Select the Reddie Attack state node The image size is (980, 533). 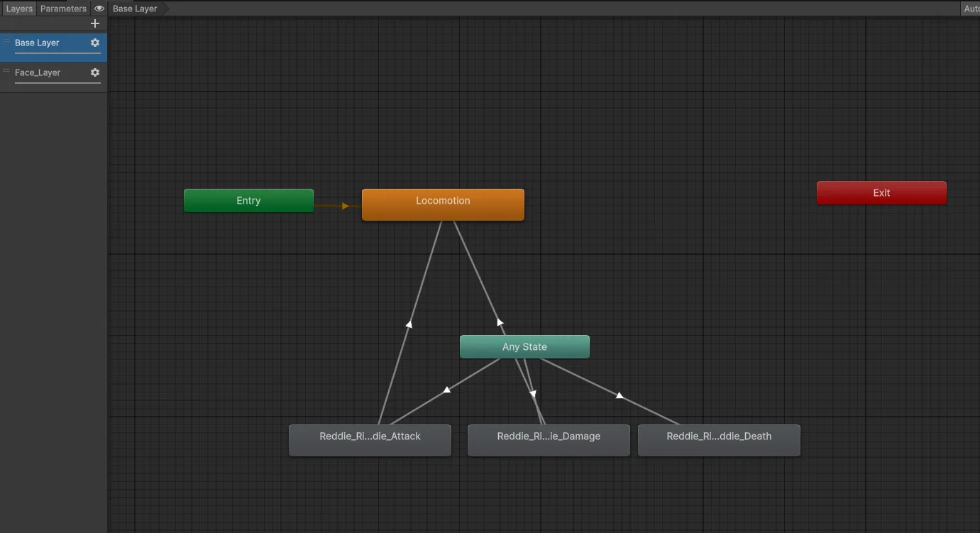[x=370, y=440]
